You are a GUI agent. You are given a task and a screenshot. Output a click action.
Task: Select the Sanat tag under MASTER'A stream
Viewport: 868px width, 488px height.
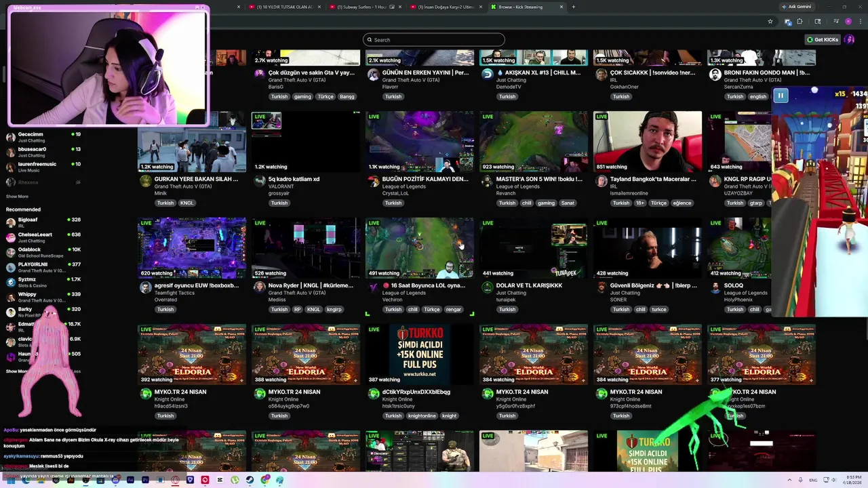(x=568, y=203)
